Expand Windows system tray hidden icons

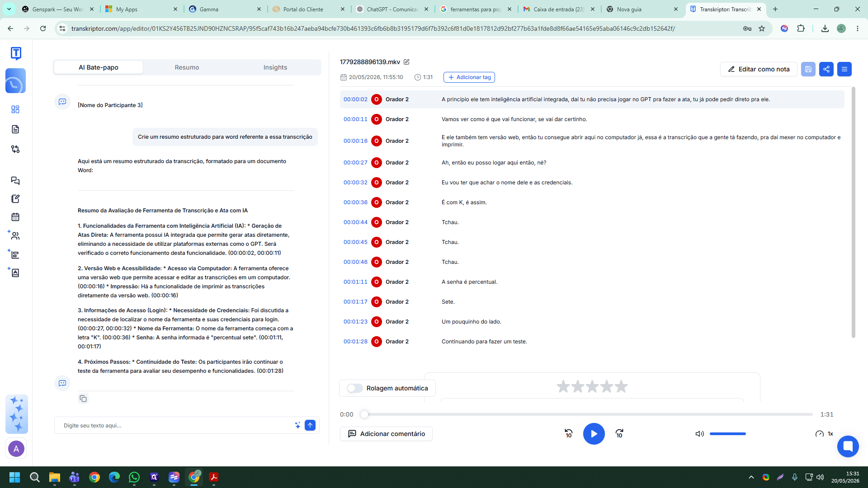(751, 477)
